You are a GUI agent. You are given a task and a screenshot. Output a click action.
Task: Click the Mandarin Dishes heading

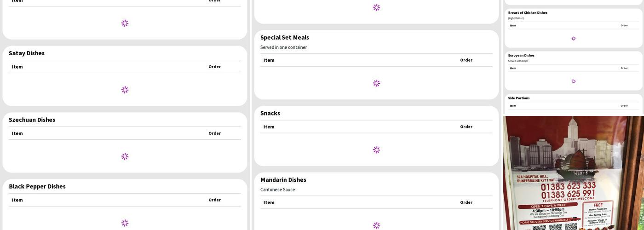coord(283,180)
